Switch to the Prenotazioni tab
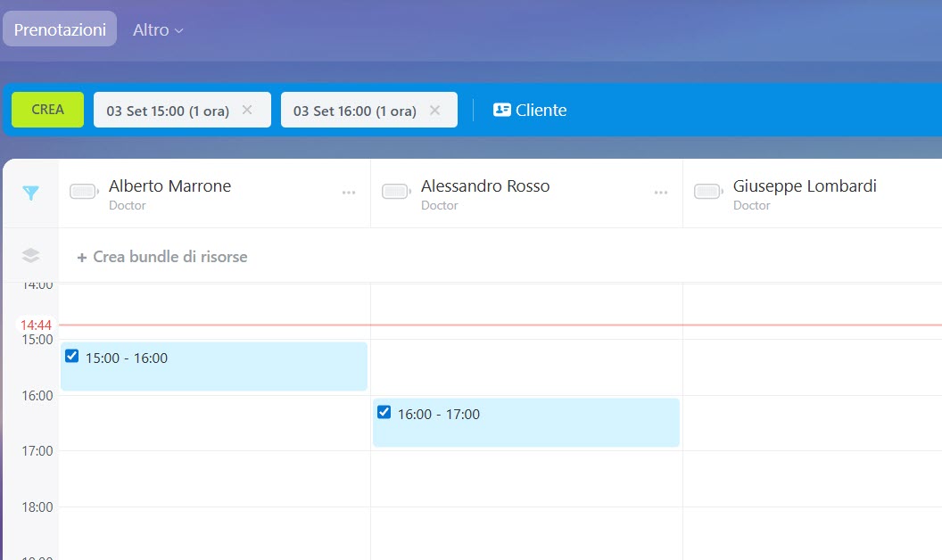The width and height of the screenshot is (942, 560). 60,29
